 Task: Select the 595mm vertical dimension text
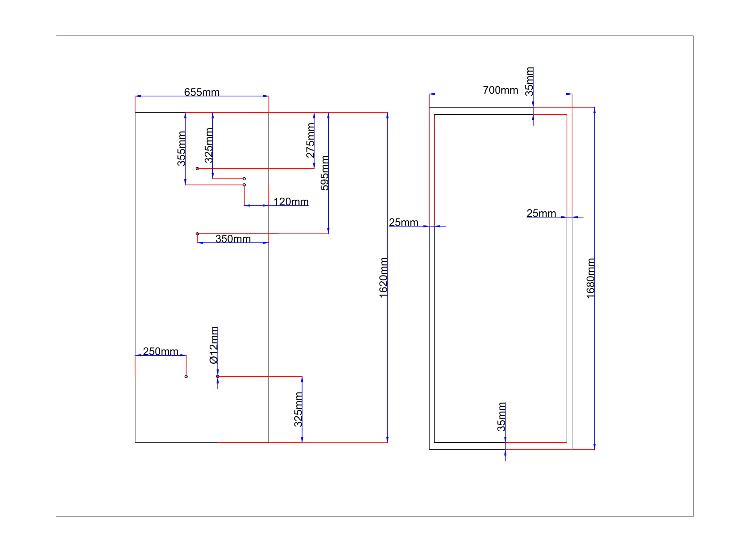[324, 173]
